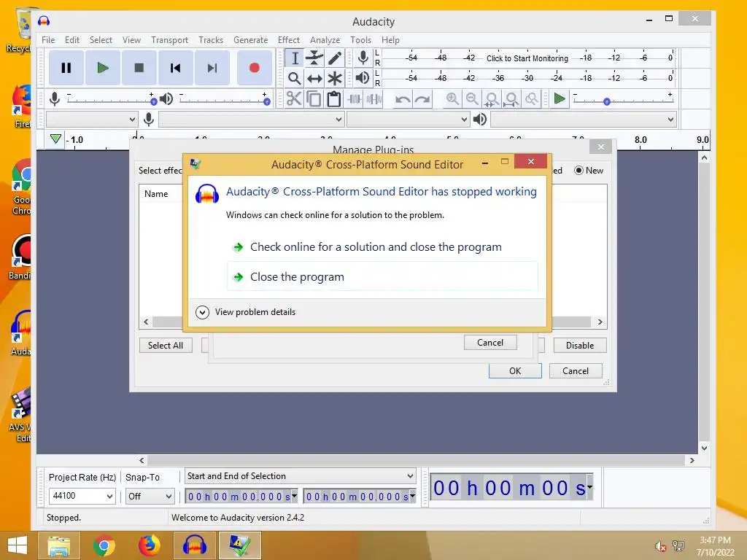Click the recording volume slider handle
Screen dimensions: 747x560
[x=153, y=101]
